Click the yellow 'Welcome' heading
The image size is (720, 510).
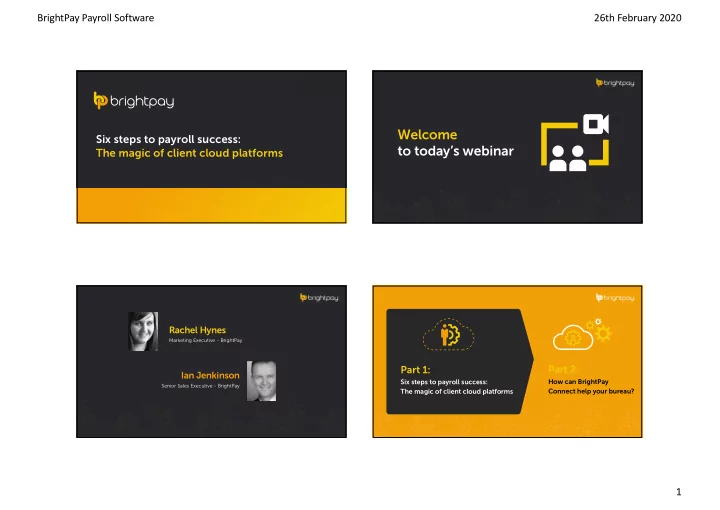[x=427, y=135]
